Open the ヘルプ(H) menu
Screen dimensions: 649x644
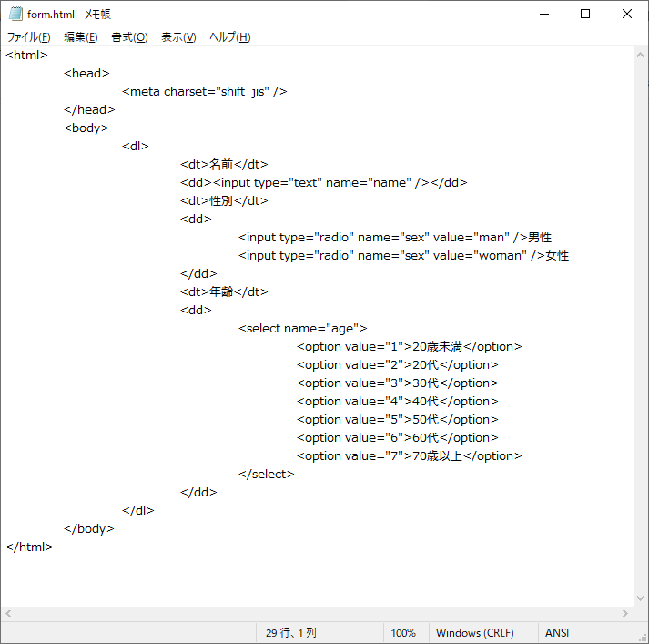[x=229, y=37]
